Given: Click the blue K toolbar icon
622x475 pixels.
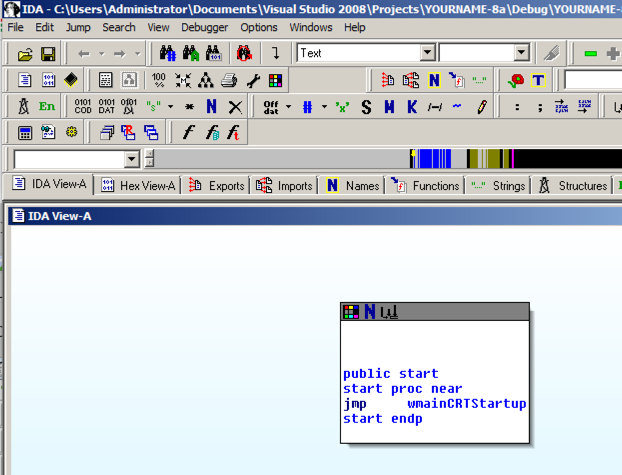Looking at the screenshot, I should (x=412, y=106).
